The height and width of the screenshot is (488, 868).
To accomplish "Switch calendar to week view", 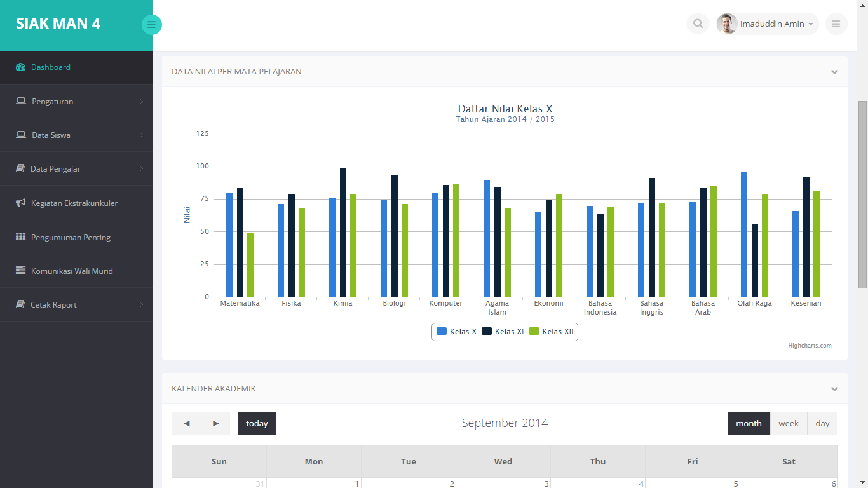I will click(x=788, y=424).
